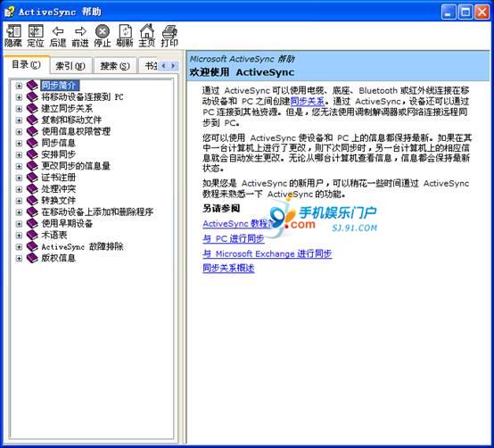Expand the 在移动设备上添加和删除程序 node
Viewport: 494px width, 448px height.
pos(19,212)
